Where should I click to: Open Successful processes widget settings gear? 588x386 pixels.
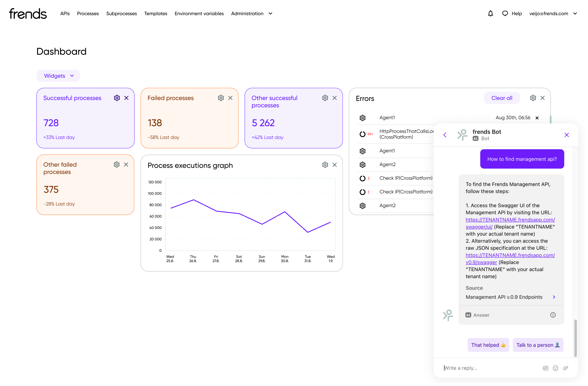117,98
